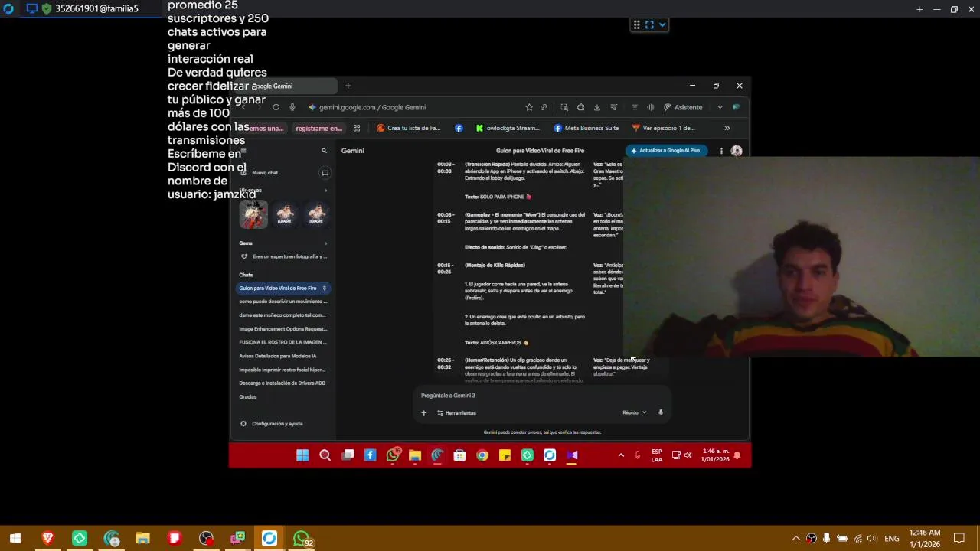
Task: Open the Herramientas tools menu
Action: pyautogui.click(x=457, y=413)
